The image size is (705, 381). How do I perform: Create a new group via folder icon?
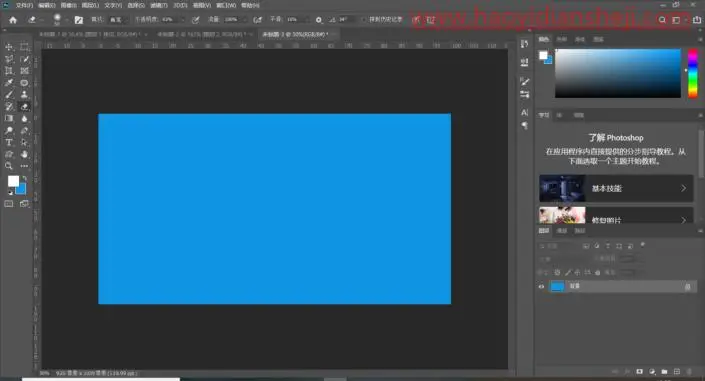pos(665,372)
